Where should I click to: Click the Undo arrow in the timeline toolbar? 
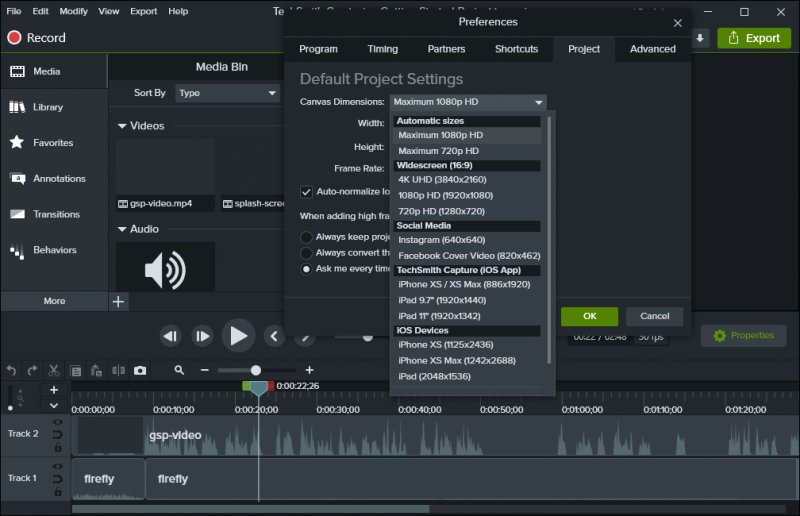point(12,370)
